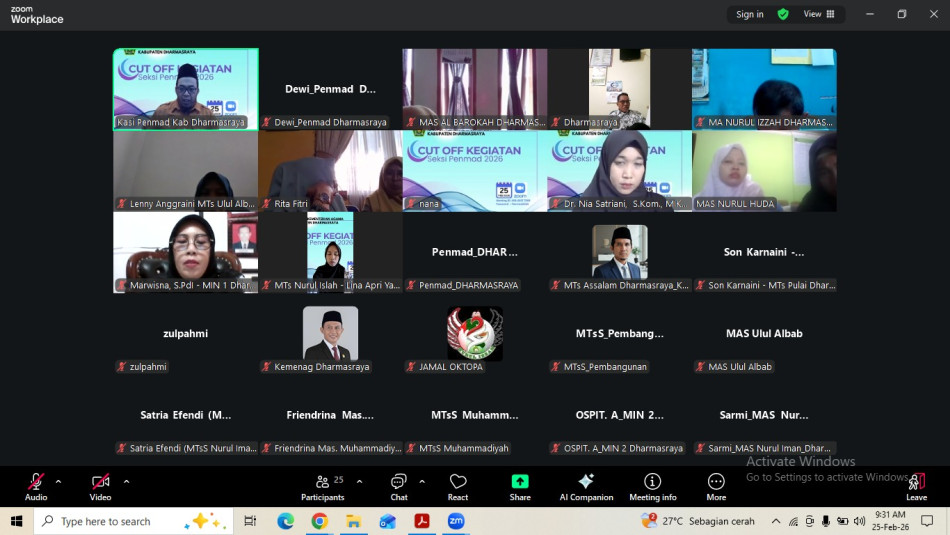Select the Dewi_Penmad Dharmasraya tile
The image size is (950, 535).
(330, 89)
